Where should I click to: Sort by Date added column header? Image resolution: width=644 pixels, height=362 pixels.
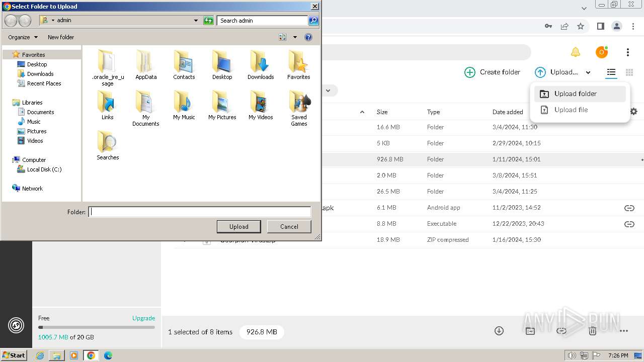tap(508, 112)
